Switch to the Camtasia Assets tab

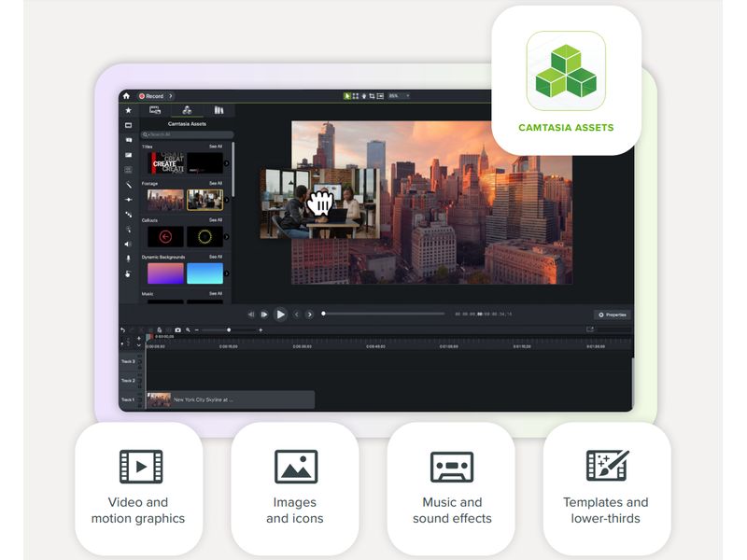(188, 110)
